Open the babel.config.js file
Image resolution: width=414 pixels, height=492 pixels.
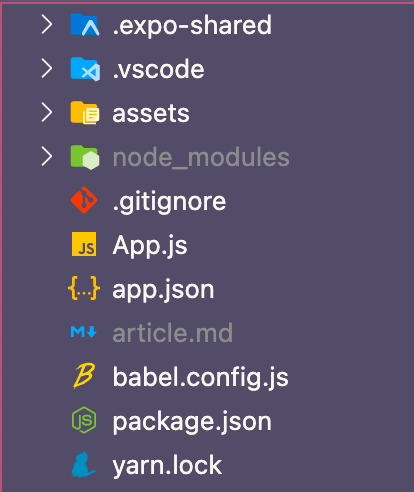pyautogui.click(x=201, y=378)
